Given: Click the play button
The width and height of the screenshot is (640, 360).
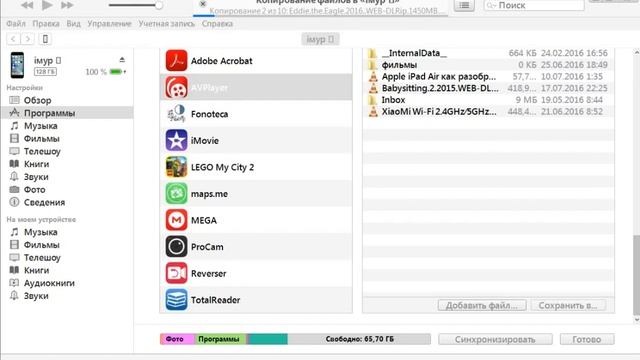Looking at the screenshot, I should [x=47, y=5].
